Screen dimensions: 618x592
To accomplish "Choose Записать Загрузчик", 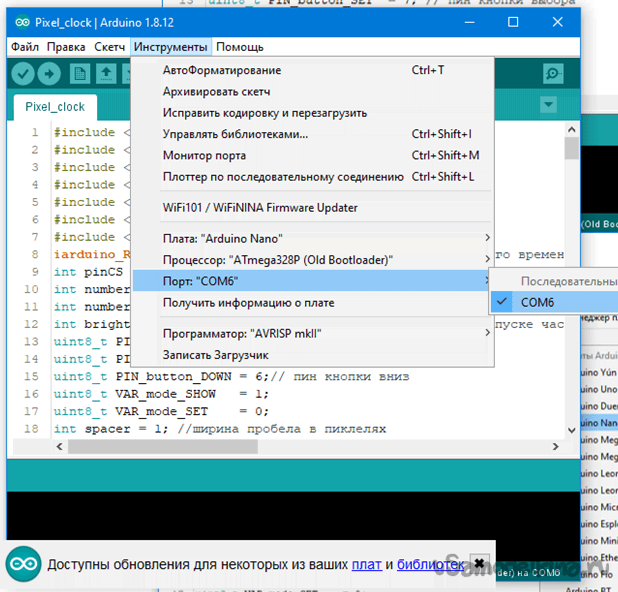I will coord(313,355).
